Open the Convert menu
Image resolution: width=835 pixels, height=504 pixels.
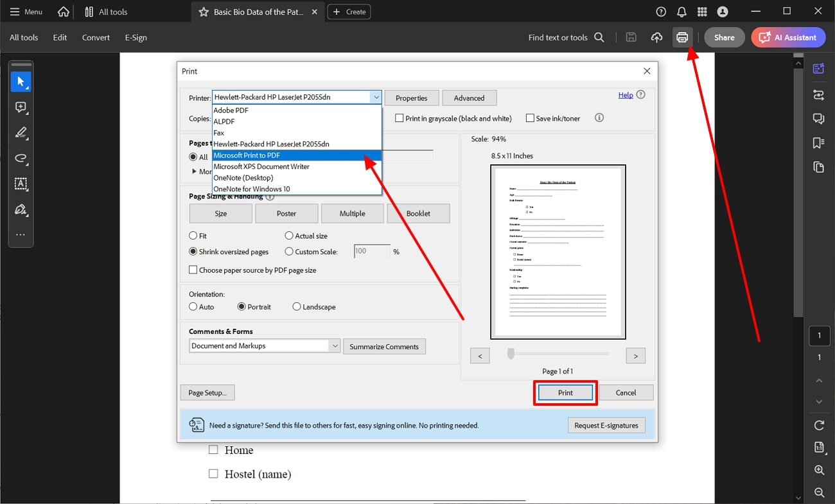point(96,37)
